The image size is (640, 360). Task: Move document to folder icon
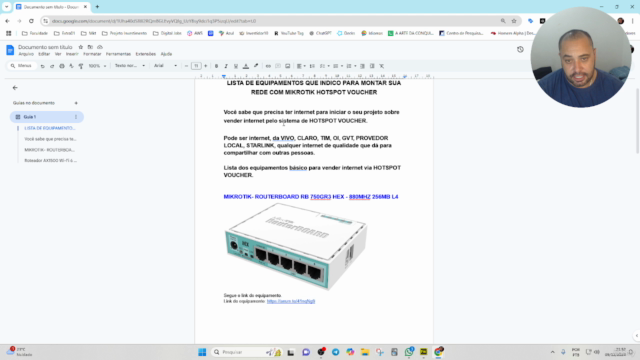tap(90, 47)
